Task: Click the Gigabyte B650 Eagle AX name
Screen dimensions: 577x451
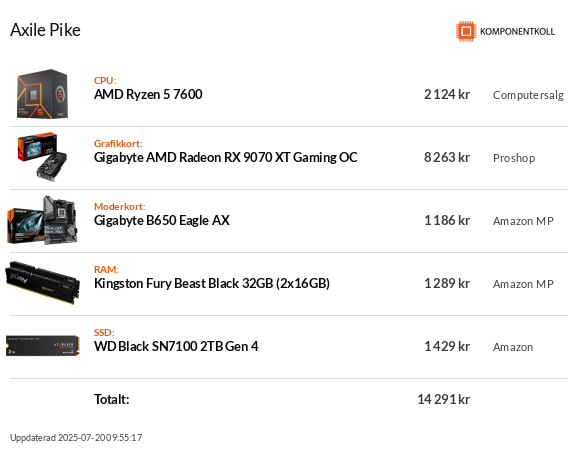Action: point(162,220)
